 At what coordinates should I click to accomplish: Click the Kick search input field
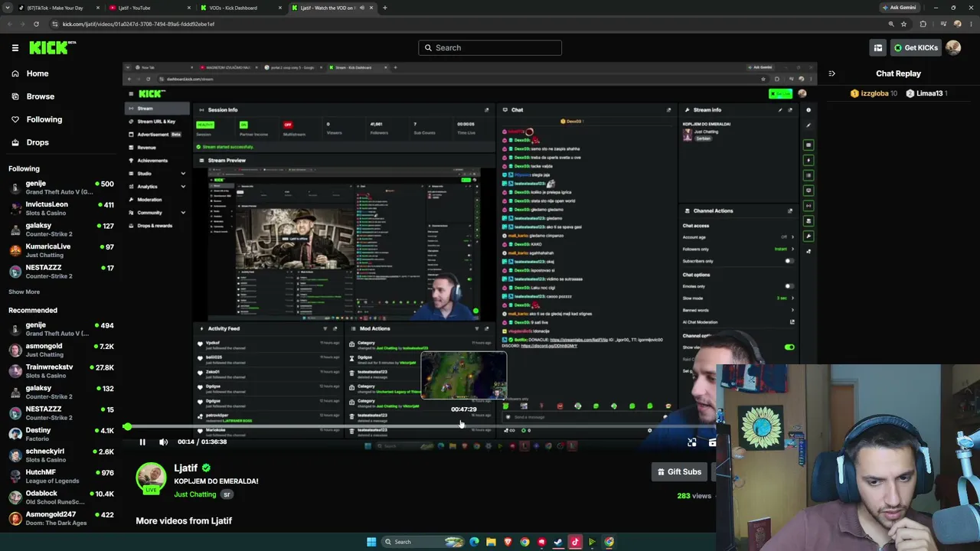[x=490, y=47]
